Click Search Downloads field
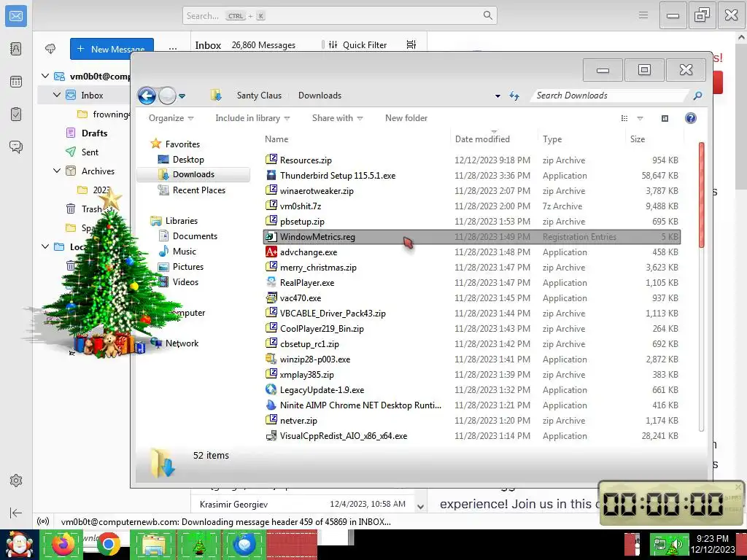 pos(611,96)
